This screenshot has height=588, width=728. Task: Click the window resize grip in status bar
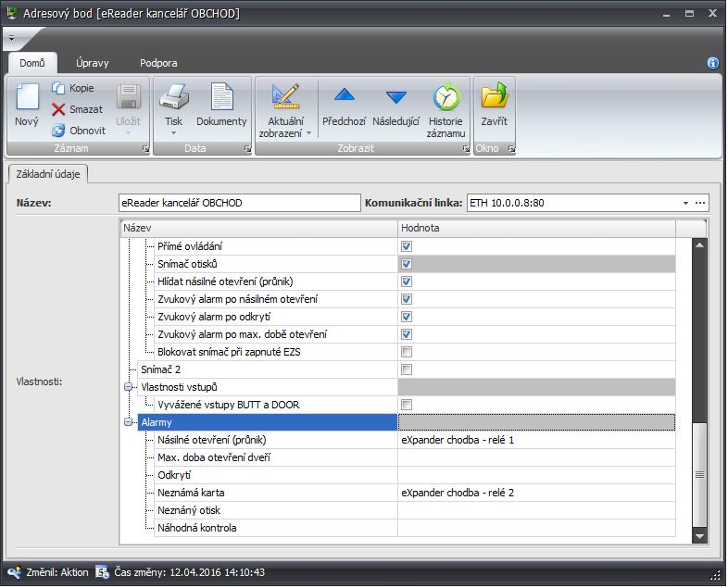(x=715, y=576)
